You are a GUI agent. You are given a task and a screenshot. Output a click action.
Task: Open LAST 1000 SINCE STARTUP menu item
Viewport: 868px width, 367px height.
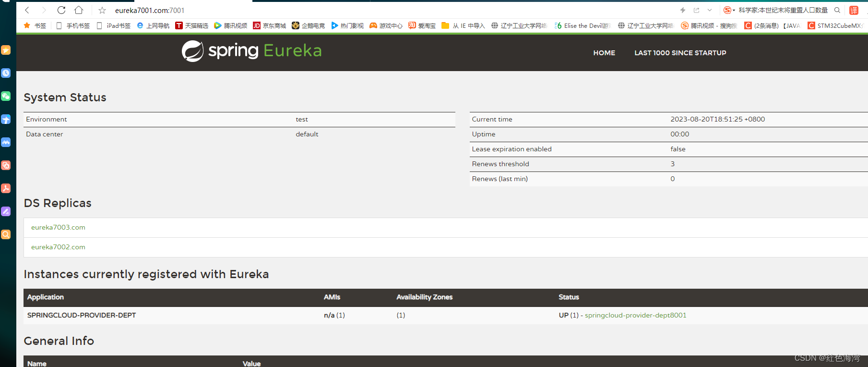pos(680,53)
